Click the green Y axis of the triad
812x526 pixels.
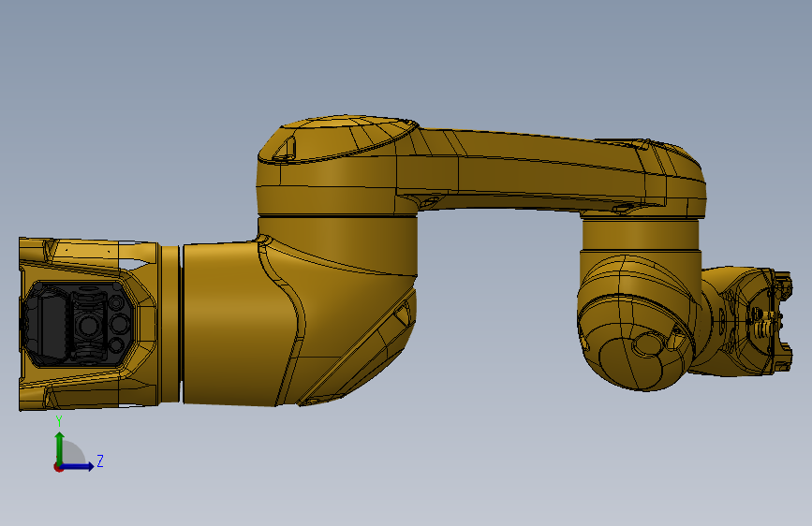click(60, 447)
